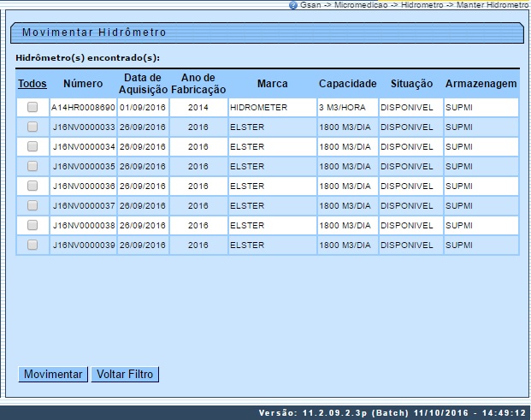Enable checkbox next to J16NV0000036

(x=32, y=186)
